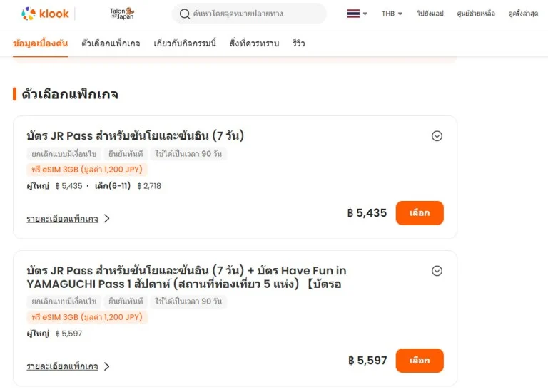The width and height of the screenshot is (548, 392).
Task: Expand the Yamaguchi Pass package chevron
Action: [x=437, y=271]
